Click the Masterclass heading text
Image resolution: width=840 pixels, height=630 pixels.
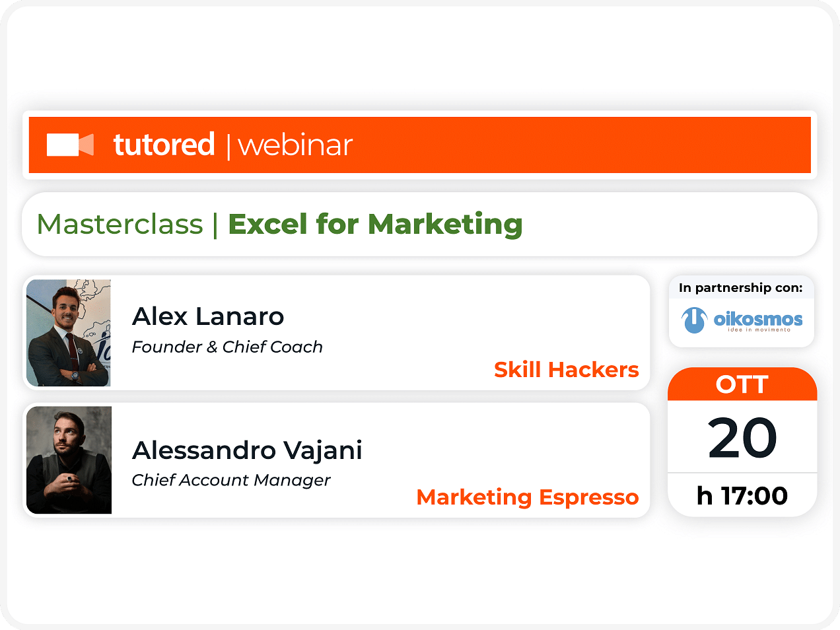pyautogui.click(x=120, y=225)
